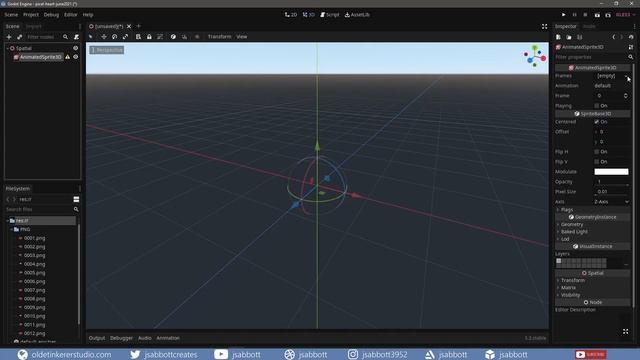The height and width of the screenshot is (360, 640).
Task: Click the Perspective viewport button
Action: [107, 50]
